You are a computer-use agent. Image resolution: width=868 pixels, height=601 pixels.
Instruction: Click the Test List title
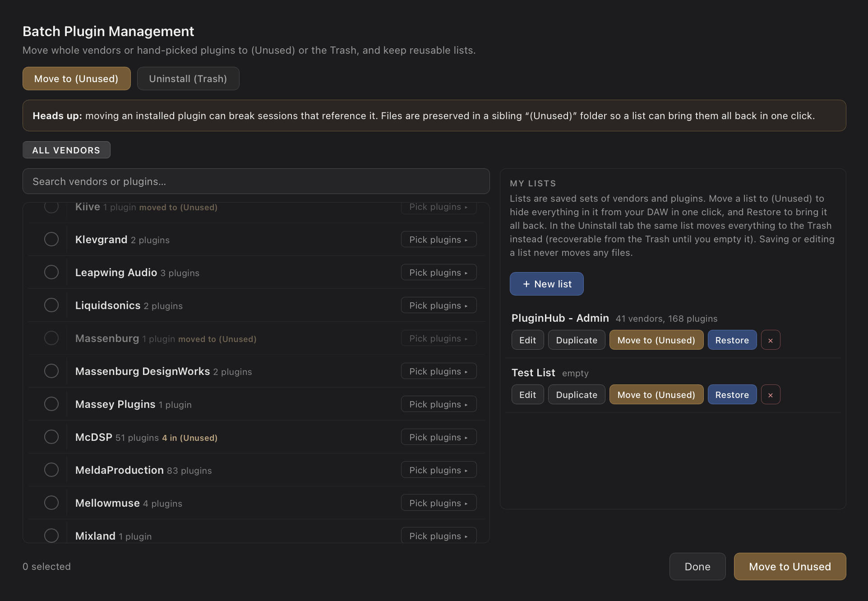coord(533,373)
